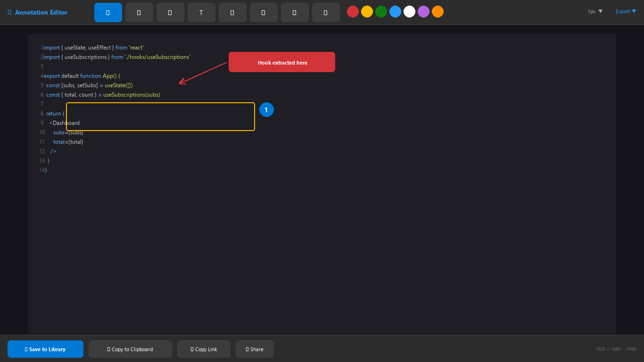Click the 'const [subs, setSubs] = useState([])' line

coord(90,85)
